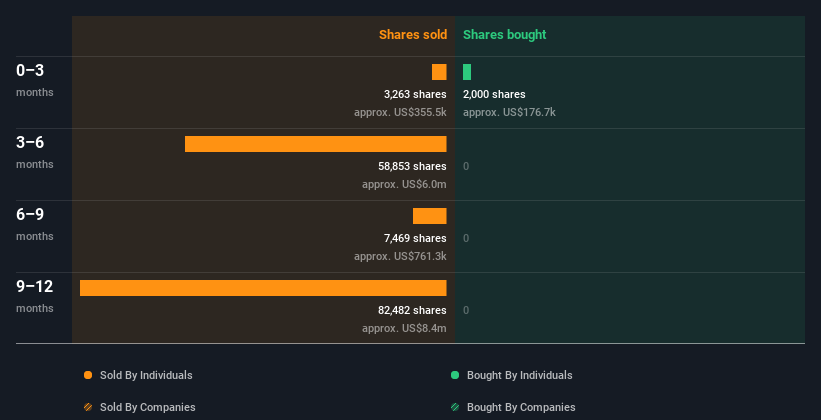Select the 0–3 months green bought bar
Screen dimensions: 821x420
467,72
